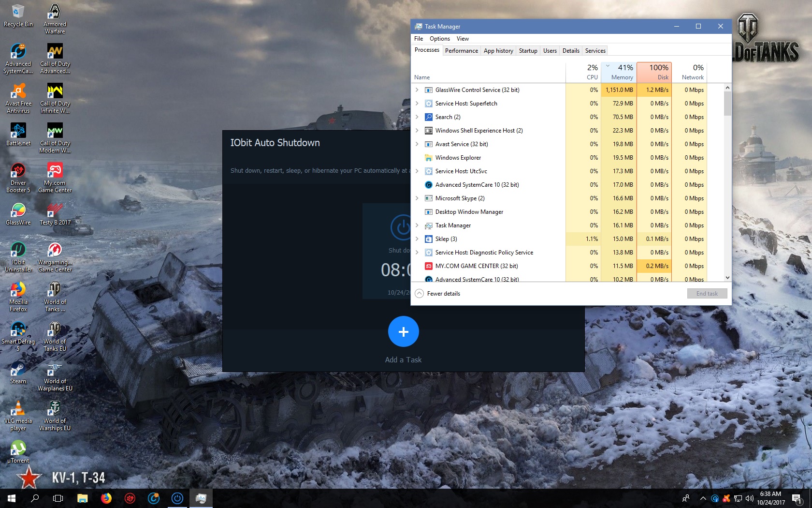Click the Task View taskbar button
Viewport: 812px width, 508px height.
[58, 498]
